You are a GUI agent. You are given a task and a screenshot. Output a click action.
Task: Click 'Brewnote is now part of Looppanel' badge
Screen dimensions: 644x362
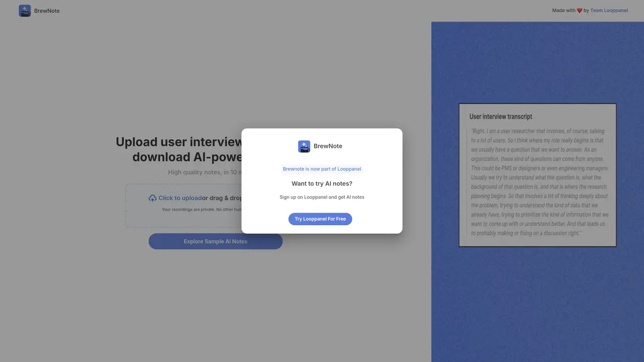(x=322, y=169)
